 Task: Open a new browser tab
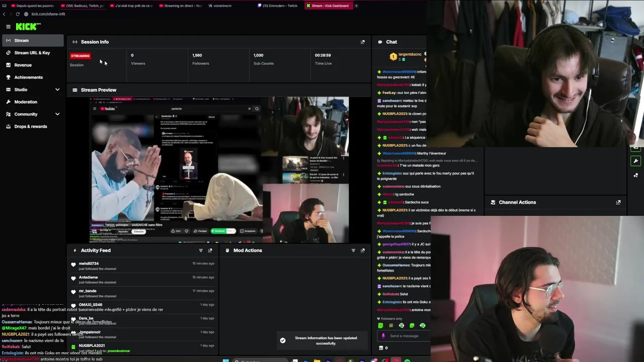356,6
